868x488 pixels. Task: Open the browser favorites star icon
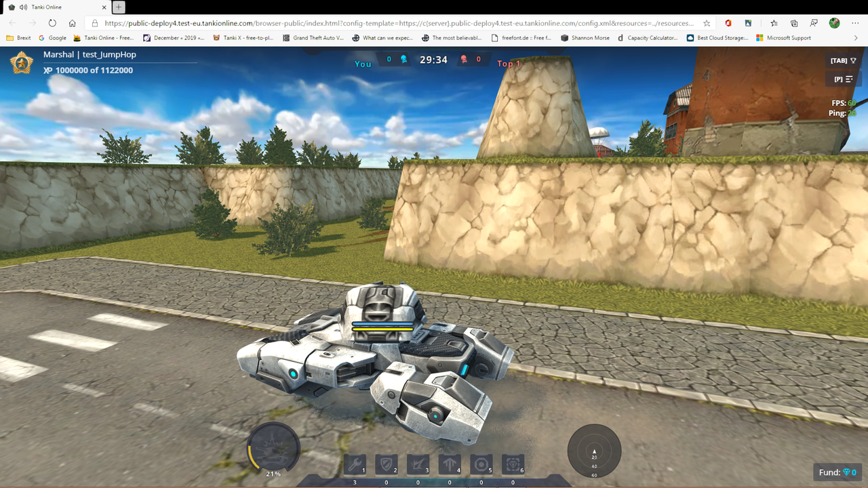coord(707,22)
